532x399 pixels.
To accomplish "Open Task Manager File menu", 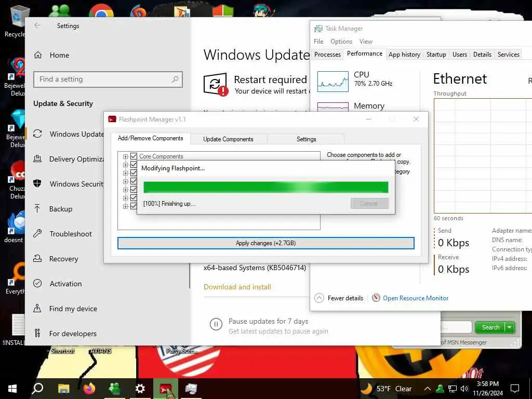I will coord(318,42).
